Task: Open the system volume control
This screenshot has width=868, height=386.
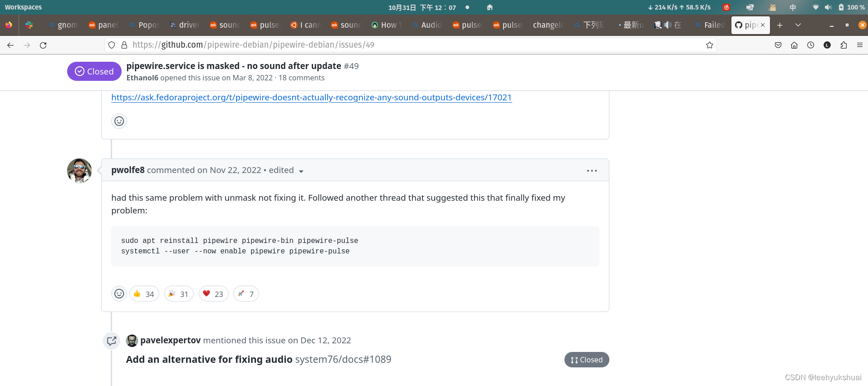Action: [828, 7]
